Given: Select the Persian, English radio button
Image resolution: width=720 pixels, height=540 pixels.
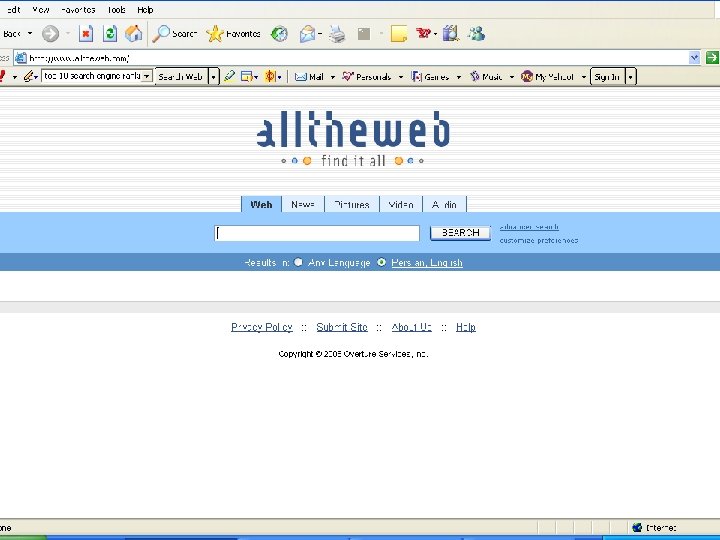Looking at the screenshot, I should tap(381, 262).
